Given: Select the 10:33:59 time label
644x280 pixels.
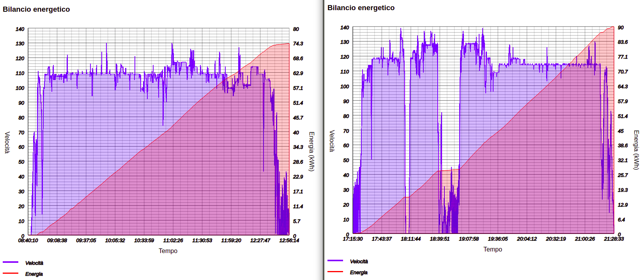Looking at the screenshot, I should (x=144, y=241).
